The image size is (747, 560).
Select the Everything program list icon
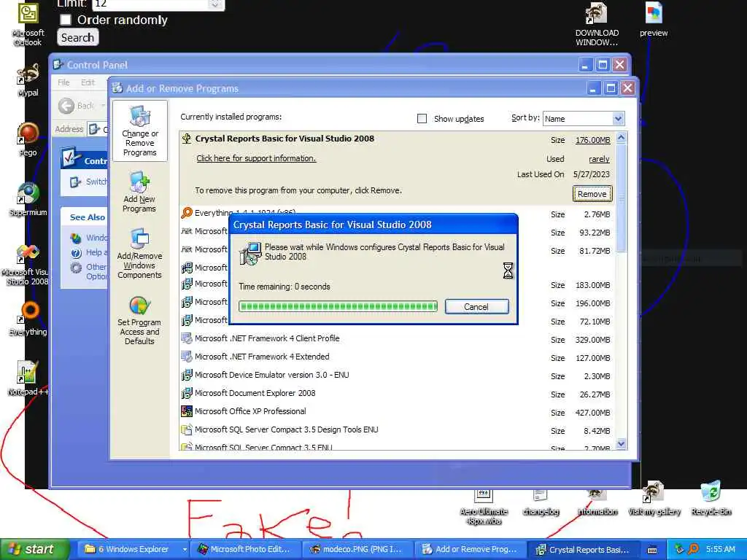tap(187, 213)
